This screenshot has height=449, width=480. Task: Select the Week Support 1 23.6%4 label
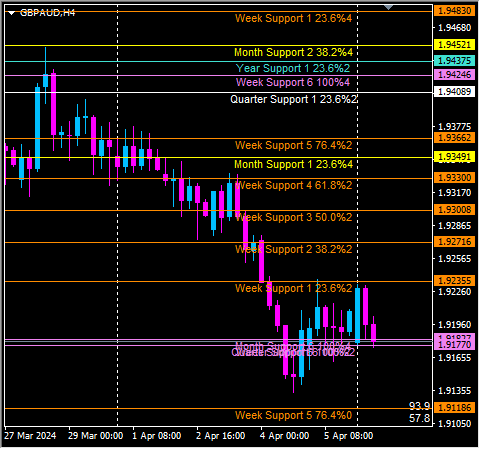[293, 18]
